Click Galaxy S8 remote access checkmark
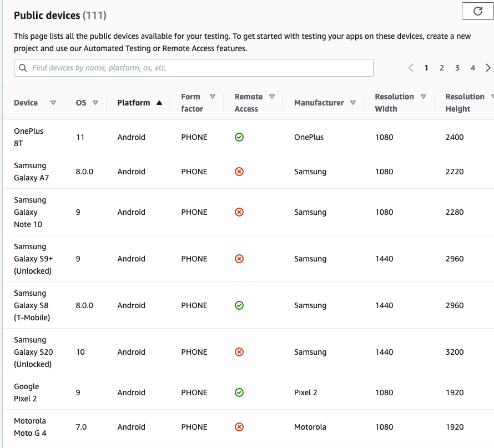The image size is (494, 448). pos(239,305)
